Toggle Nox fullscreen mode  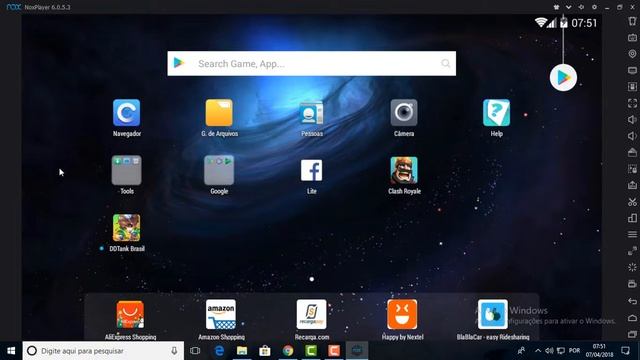tap(632, 103)
